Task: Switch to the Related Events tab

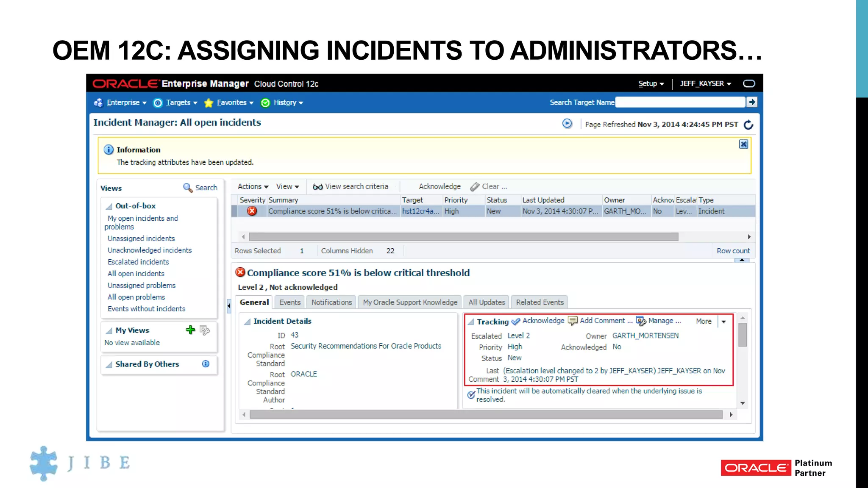Action: (540, 302)
